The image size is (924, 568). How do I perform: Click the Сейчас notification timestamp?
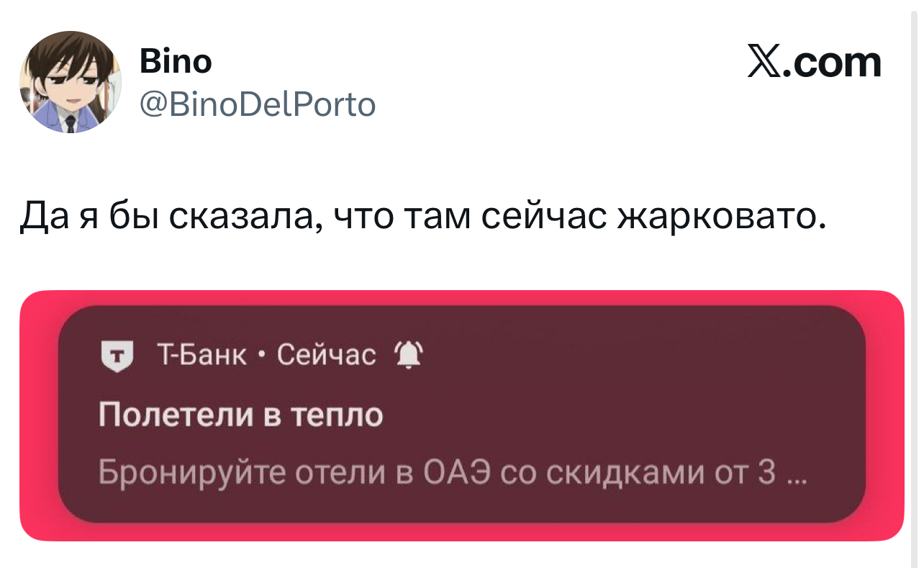pos(326,355)
